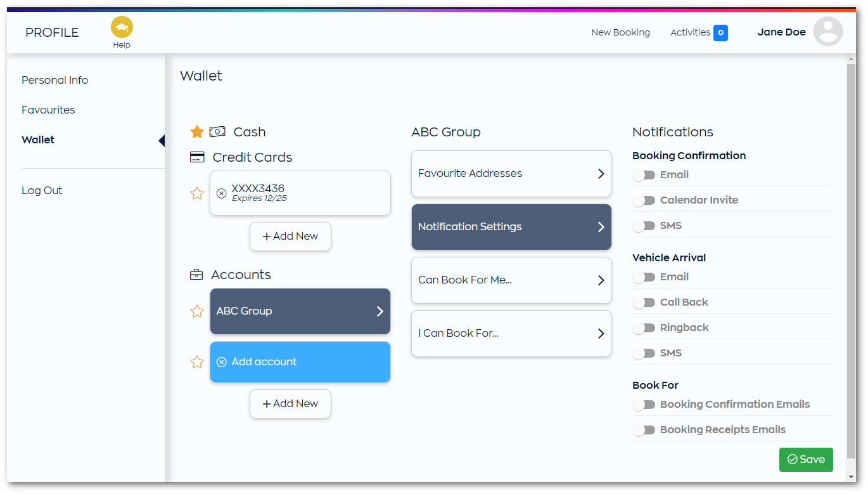Open Favourites in sidebar
The width and height of the screenshot is (868, 494).
[48, 110]
